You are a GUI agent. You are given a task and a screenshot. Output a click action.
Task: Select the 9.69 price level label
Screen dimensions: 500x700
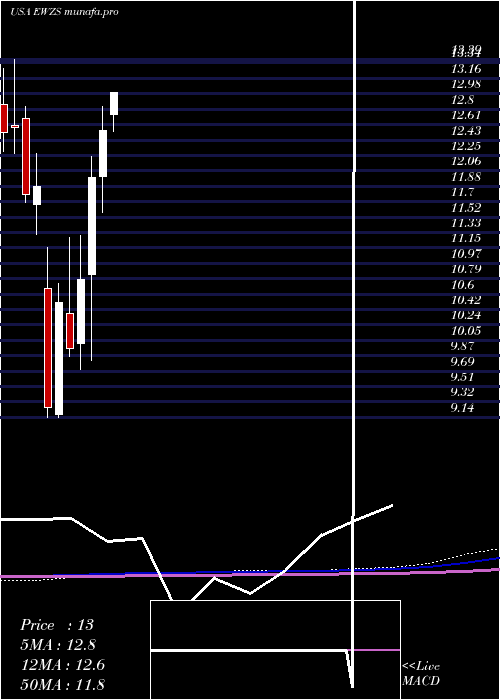462,362
